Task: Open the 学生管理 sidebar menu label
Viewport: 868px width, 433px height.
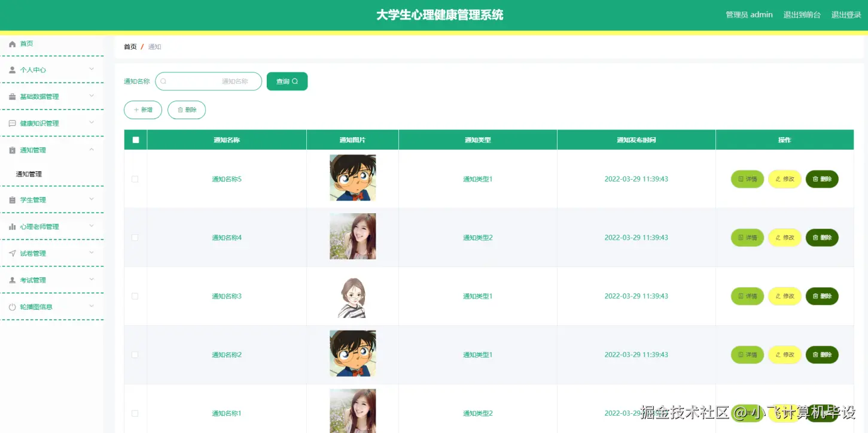Action: coord(33,200)
